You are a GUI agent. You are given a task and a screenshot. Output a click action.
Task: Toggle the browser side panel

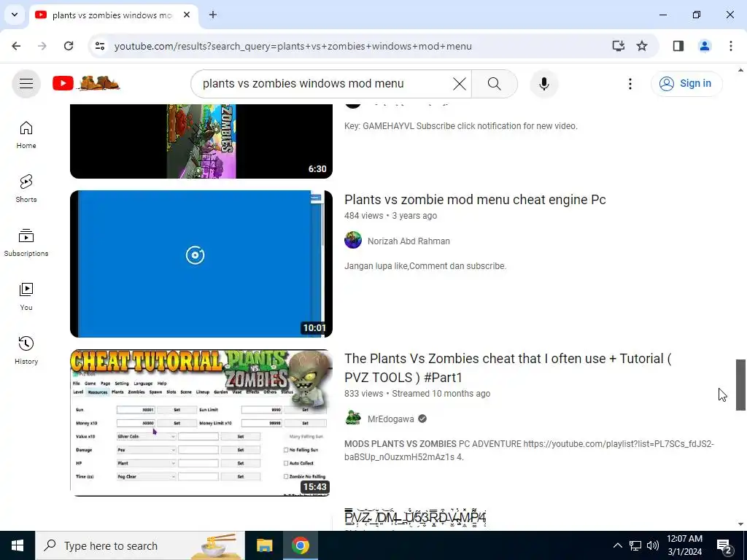678,46
